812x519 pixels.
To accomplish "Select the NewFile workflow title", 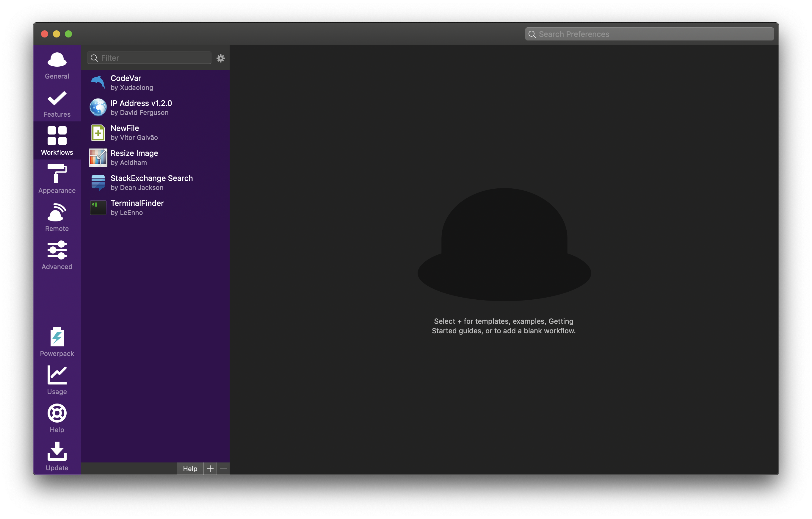I will tap(125, 128).
